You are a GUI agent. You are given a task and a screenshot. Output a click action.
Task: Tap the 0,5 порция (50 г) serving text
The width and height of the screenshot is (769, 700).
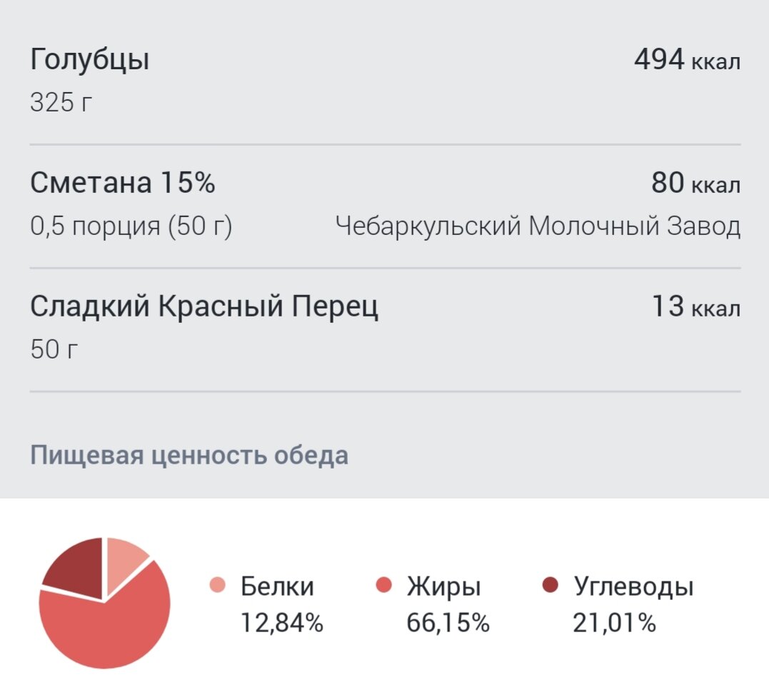131,226
